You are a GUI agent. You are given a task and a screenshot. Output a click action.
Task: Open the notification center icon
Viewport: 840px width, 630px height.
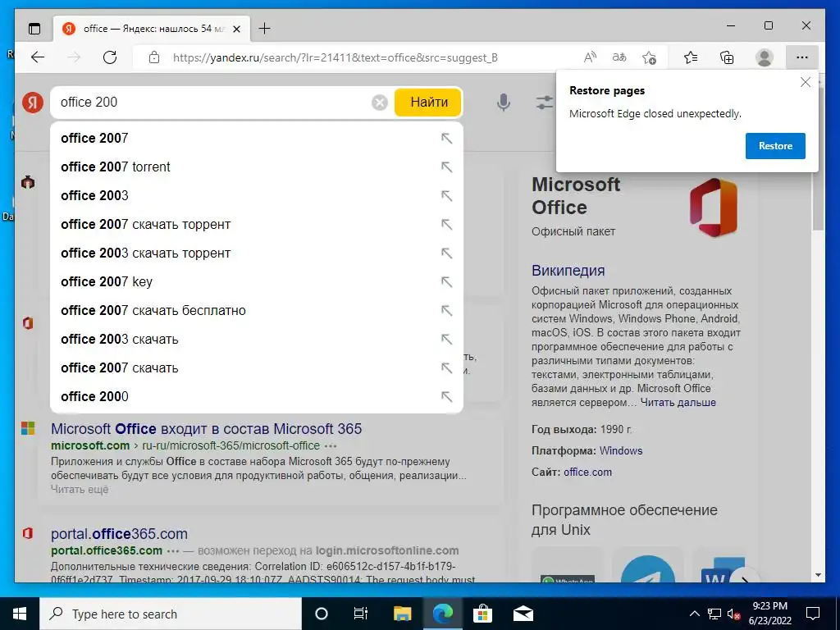coord(813,614)
